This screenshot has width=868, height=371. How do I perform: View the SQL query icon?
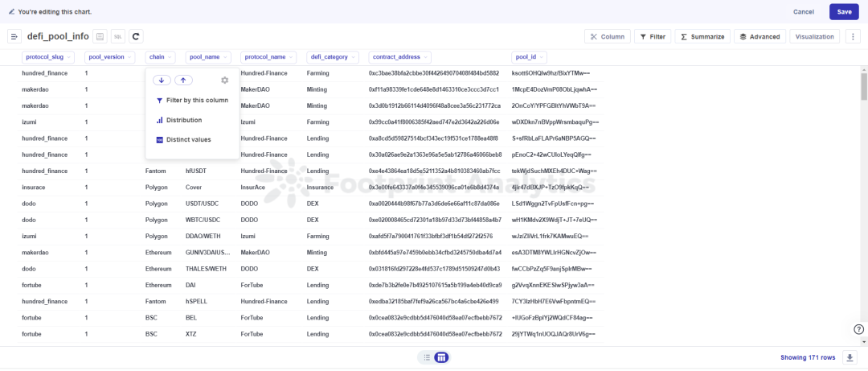[x=118, y=36]
